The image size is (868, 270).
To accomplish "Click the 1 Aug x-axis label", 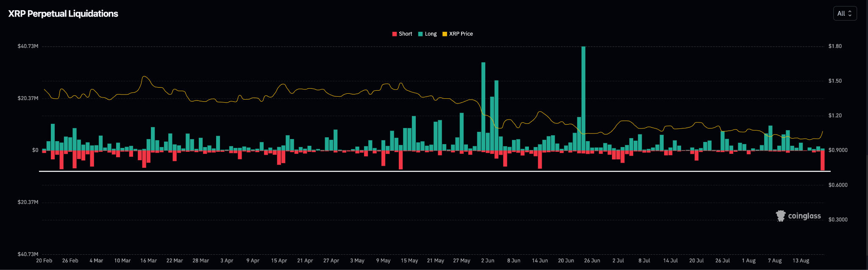I will click(749, 261).
